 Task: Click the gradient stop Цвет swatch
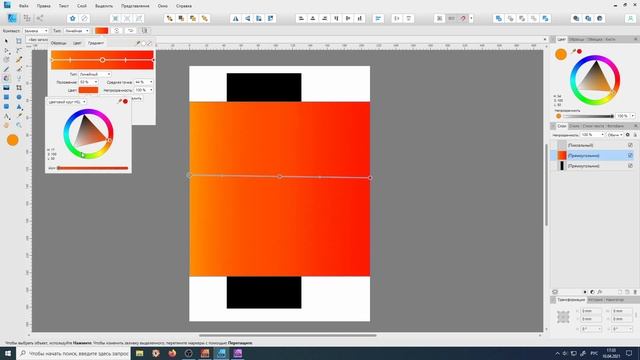88,90
